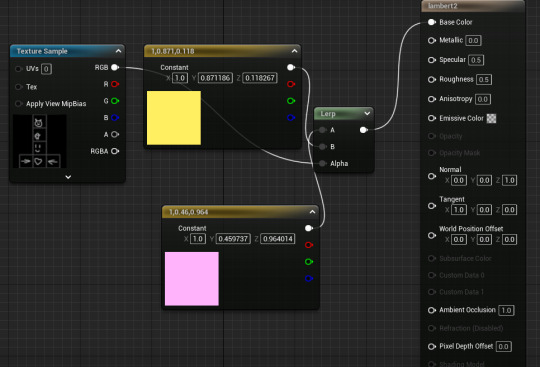Collapse the Texture Sample node header chevron
The image size is (540, 367).
coord(118,51)
